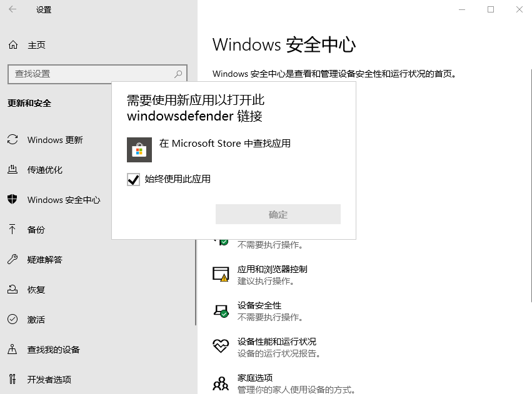Viewport: 532px width, 394px height.
Task: Close the Settings window
Action: pyautogui.click(x=519, y=9)
